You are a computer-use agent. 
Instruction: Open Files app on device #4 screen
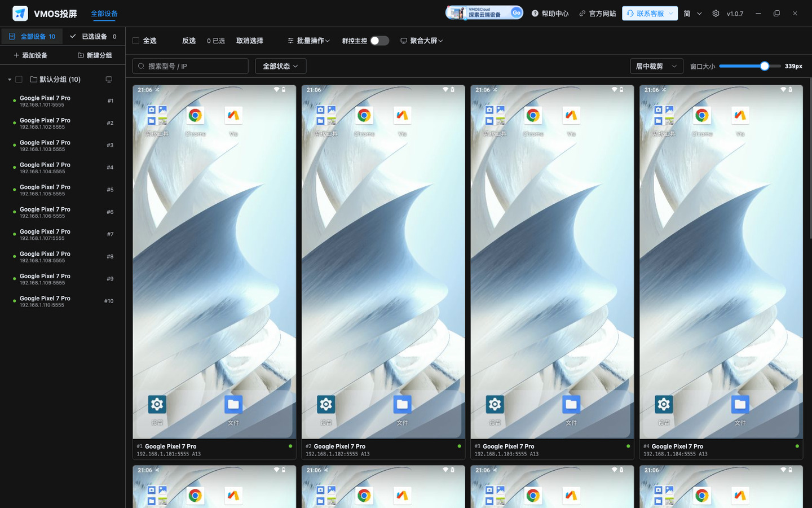(x=740, y=404)
